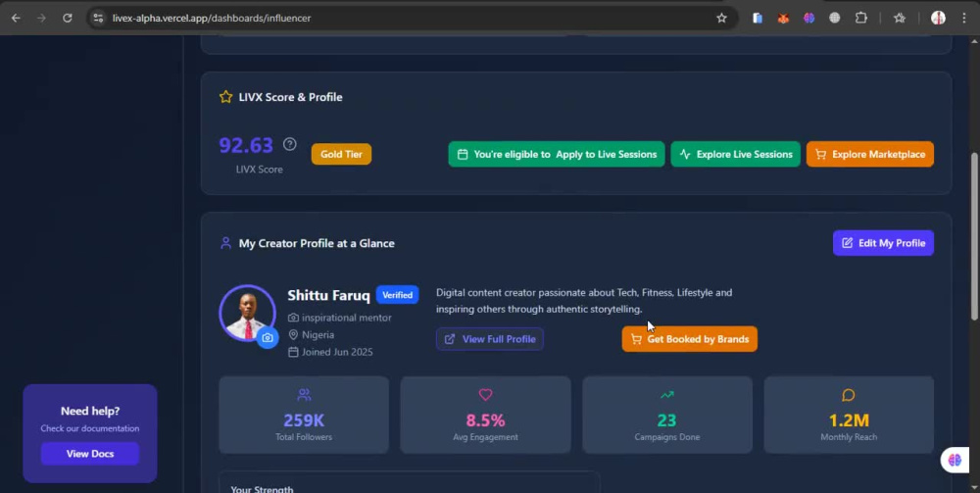Click the address bar URL
The image size is (980, 493).
pos(212,18)
